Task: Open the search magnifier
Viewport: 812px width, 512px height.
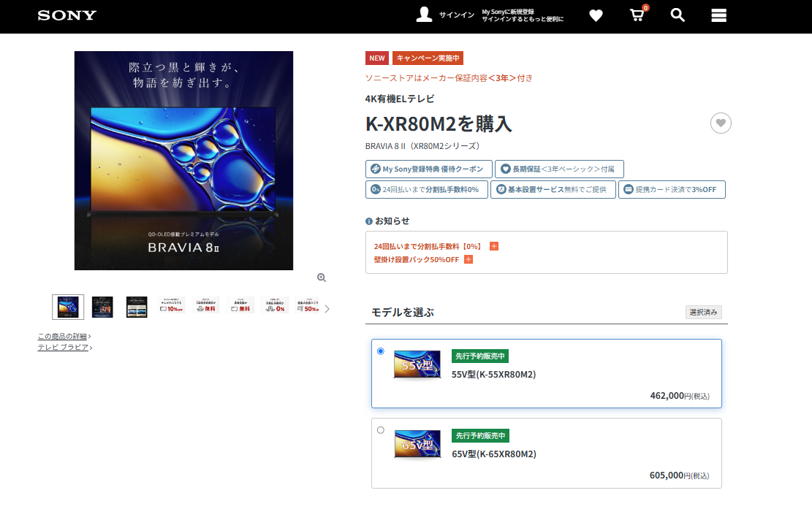Action: click(x=678, y=15)
